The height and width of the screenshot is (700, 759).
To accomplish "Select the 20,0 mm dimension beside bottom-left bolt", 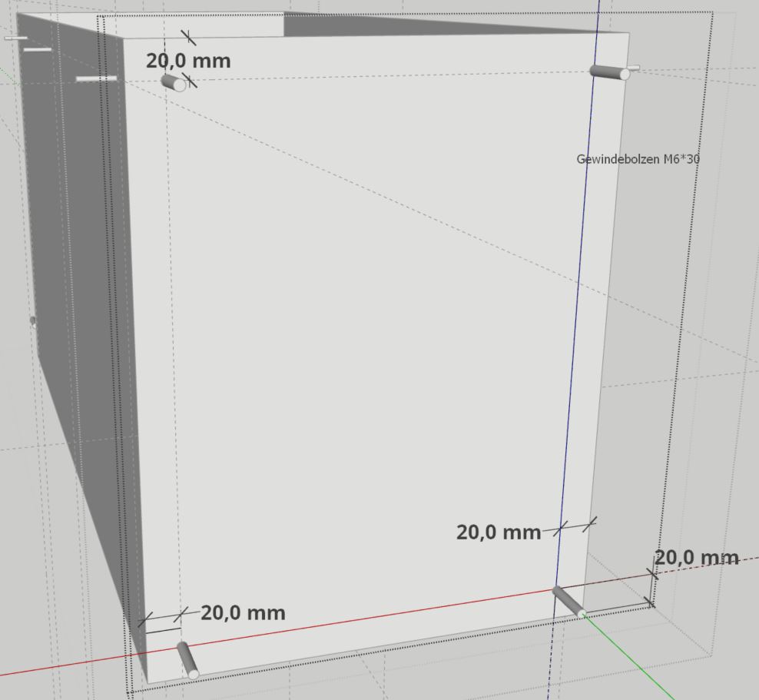I will 243,613.
